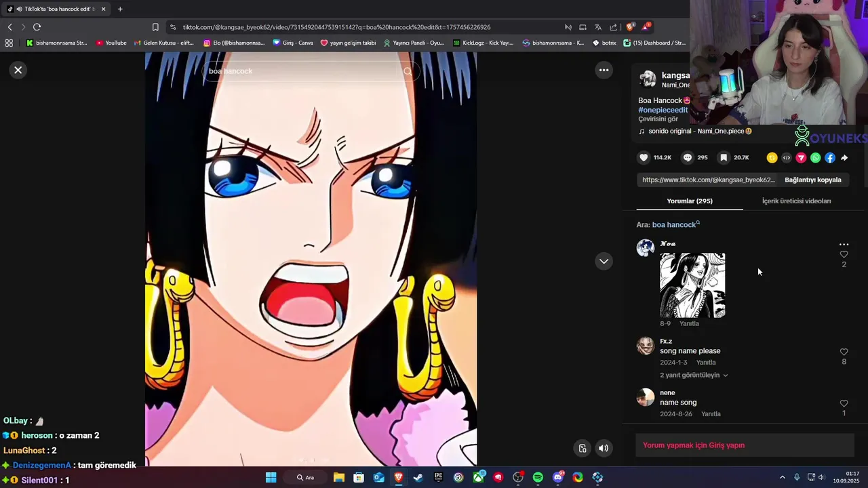
Task: Click the taskbar Ara search box
Action: 306,477
